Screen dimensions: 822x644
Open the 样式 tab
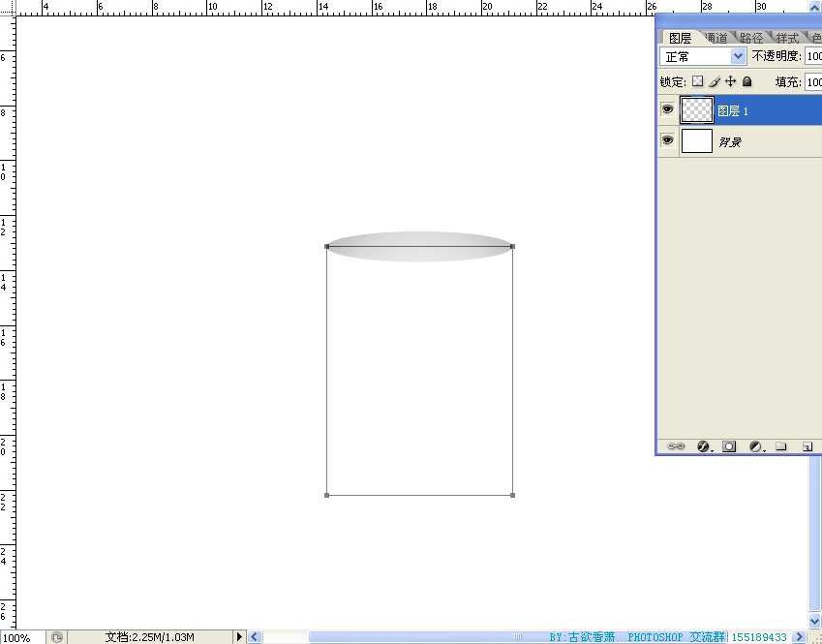[787, 38]
